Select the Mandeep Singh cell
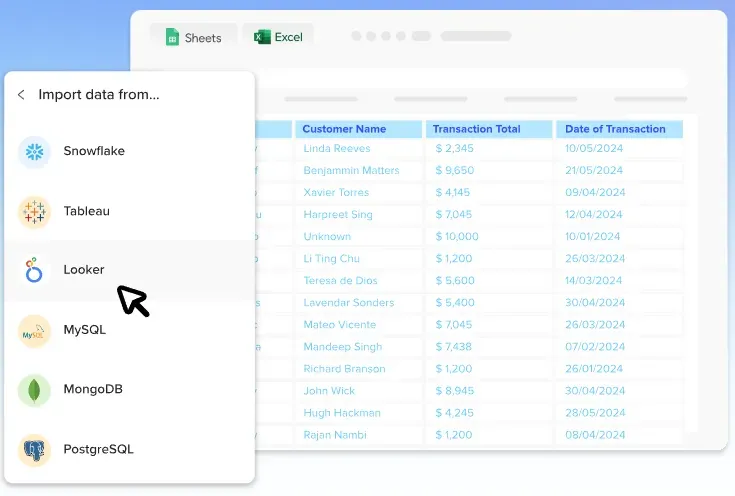735x496 pixels. coord(359,347)
